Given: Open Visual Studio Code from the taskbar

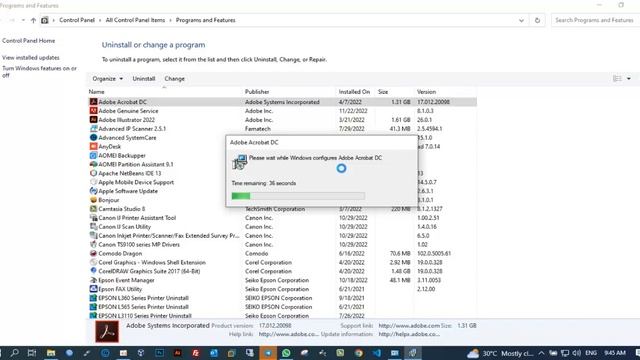Looking at the screenshot, I should 376,353.
